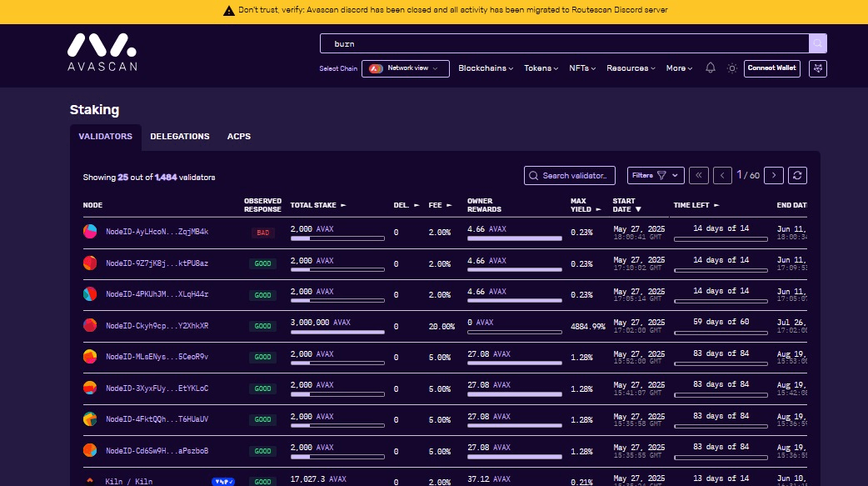Switch to the Delegations tab
This screenshot has width=868, height=486.
(180, 137)
